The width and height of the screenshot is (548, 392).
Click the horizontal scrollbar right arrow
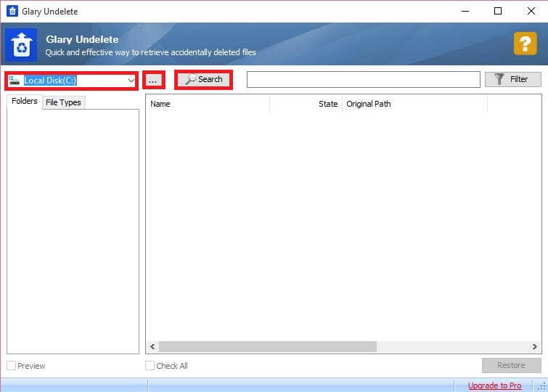click(x=535, y=346)
